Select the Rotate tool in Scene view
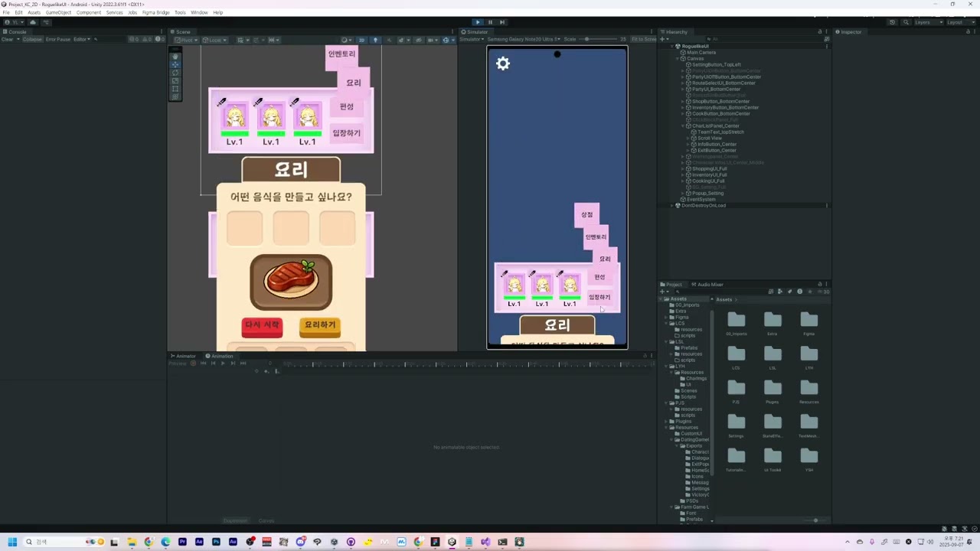The image size is (980, 551). tap(175, 73)
